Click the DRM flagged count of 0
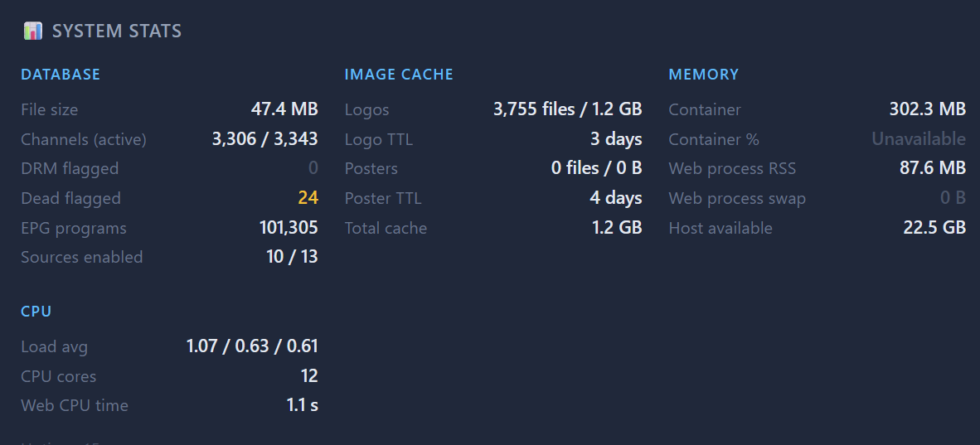Image resolution: width=980 pixels, height=445 pixels. (313, 168)
